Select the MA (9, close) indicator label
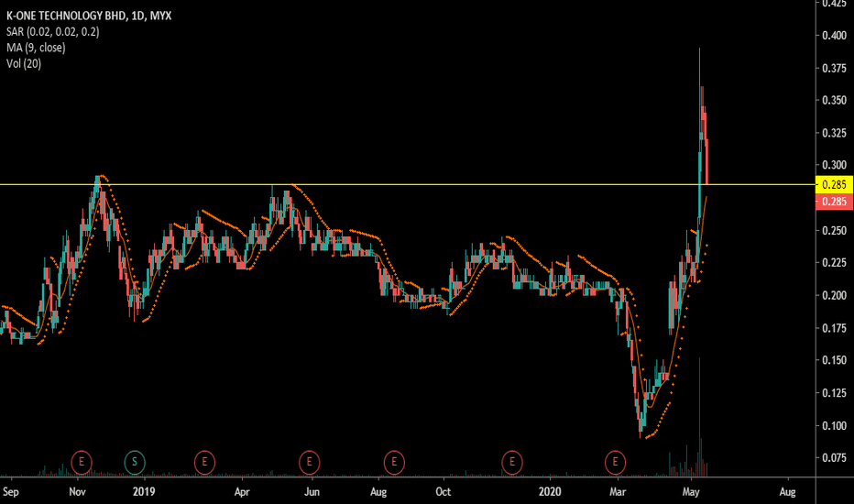Viewport: 854px width, 504px height. tap(36, 48)
